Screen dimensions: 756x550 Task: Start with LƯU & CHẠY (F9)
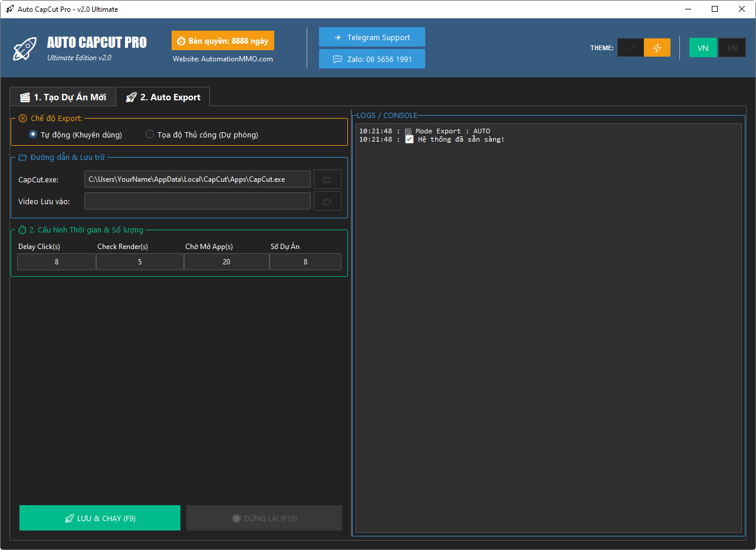pos(100,518)
